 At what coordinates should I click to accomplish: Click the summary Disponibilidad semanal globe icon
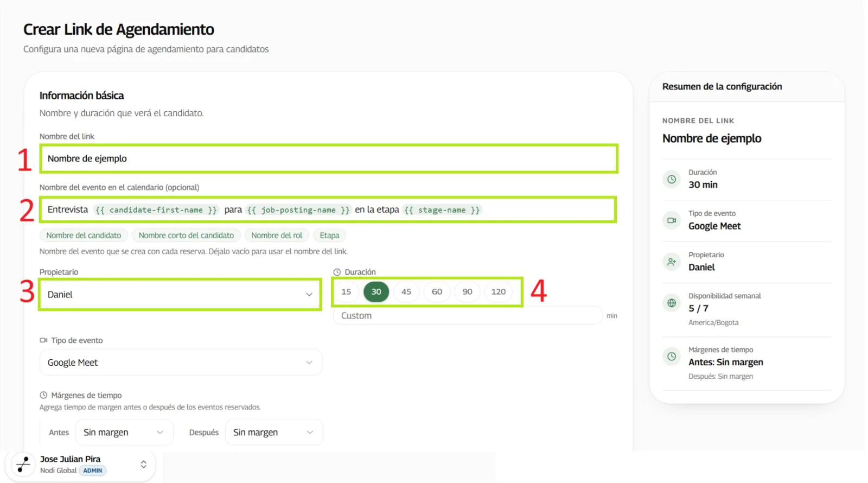pyautogui.click(x=672, y=303)
